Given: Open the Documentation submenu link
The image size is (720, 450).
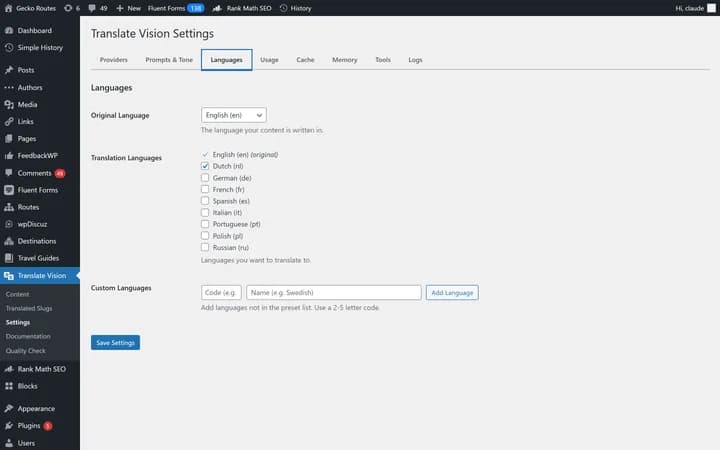Looking at the screenshot, I should (28, 336).
